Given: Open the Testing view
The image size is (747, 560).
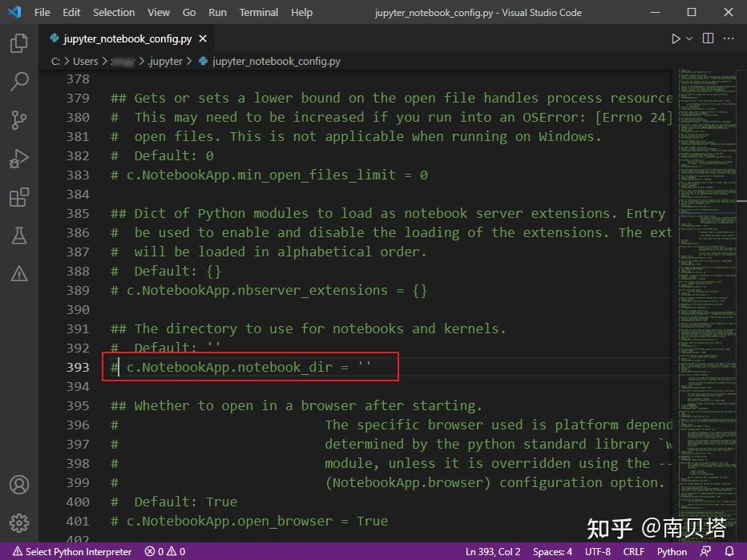Looking at the screenshot, I should coord(19,235).
